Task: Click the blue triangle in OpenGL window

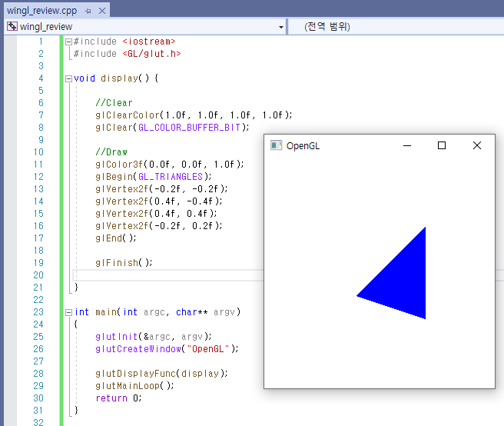Action: (x=403, y=281)
